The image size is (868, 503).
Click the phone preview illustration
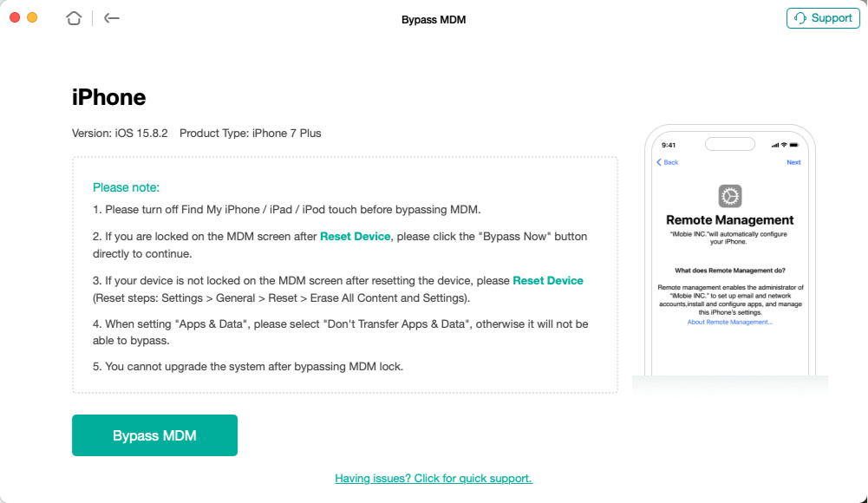coord(729,251)
